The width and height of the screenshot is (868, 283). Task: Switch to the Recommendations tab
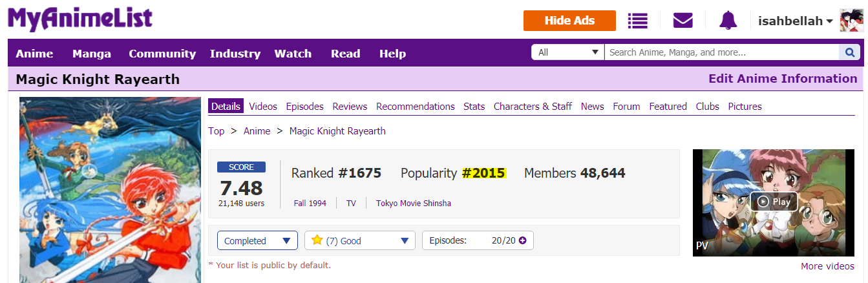point(416,106)
